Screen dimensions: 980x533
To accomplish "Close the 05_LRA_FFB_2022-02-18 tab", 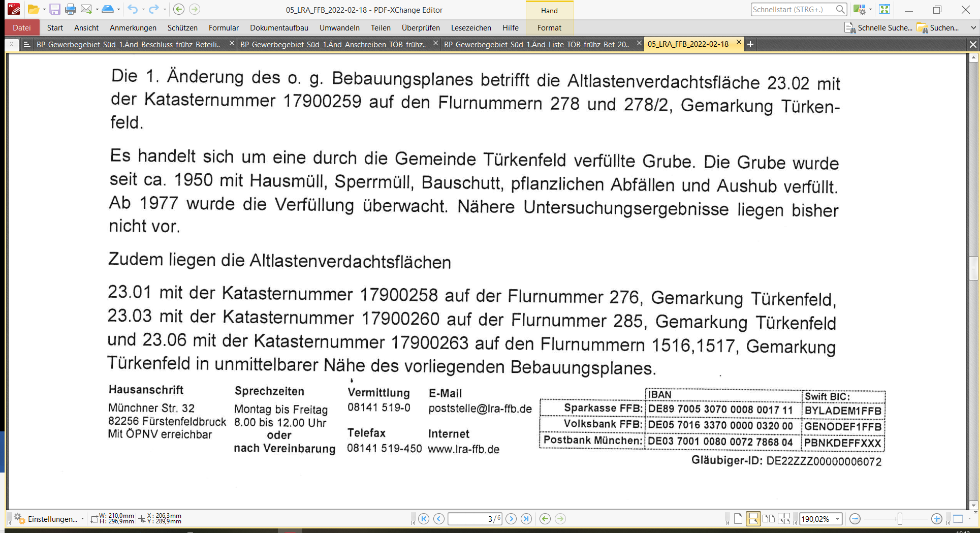I will tap(739, 43).
